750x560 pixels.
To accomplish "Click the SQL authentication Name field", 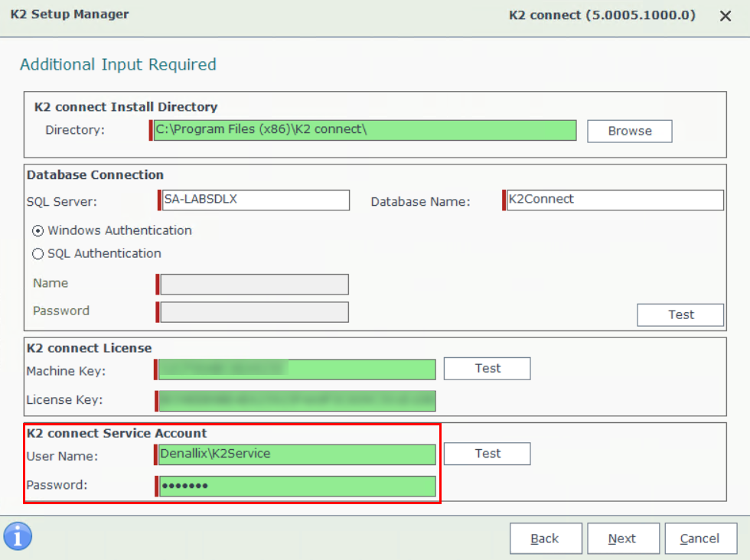I will click(254, 285).
